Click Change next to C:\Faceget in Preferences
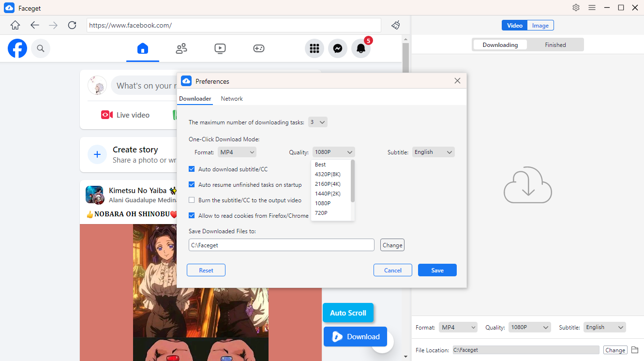The width and height of the screenshot is (644, 361). pyautogui.click(x=392, y=245)
